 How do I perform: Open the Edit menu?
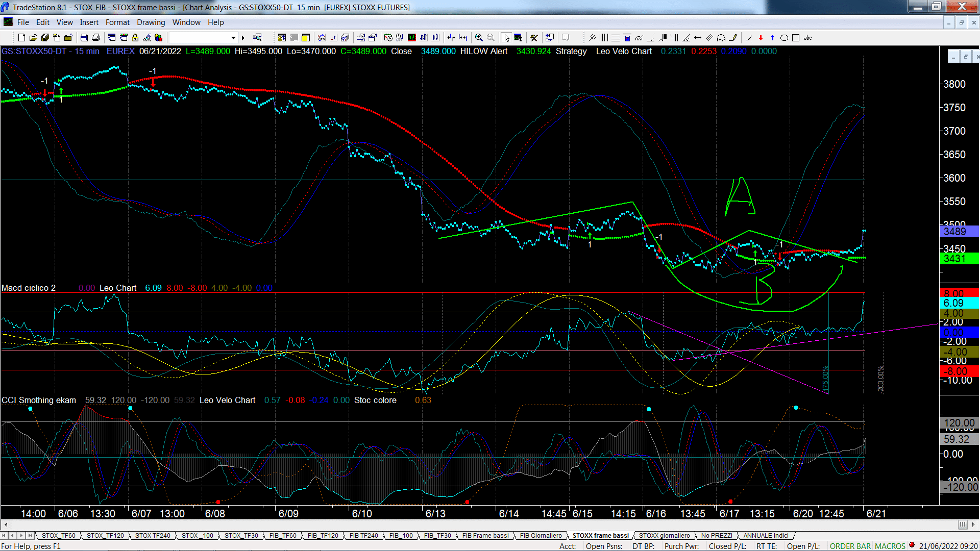(x=43, y=22)
